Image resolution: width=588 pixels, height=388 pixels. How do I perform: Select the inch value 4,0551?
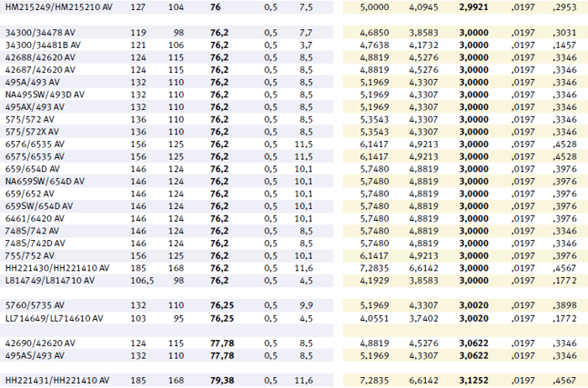pyautogui.click(x=375, y=318)
